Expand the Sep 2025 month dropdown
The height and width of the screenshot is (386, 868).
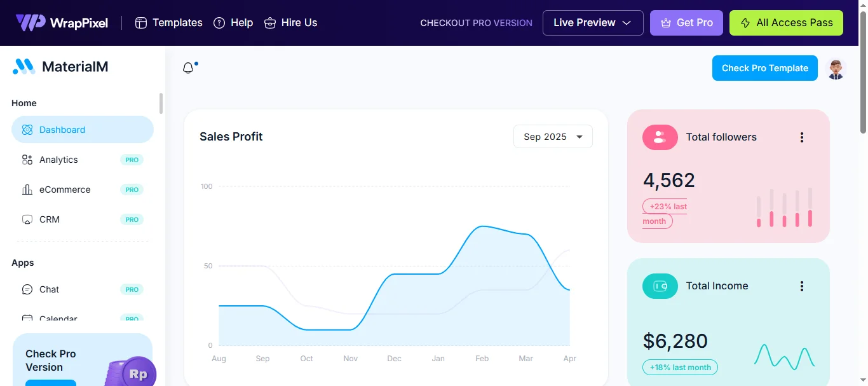point(553,137)
